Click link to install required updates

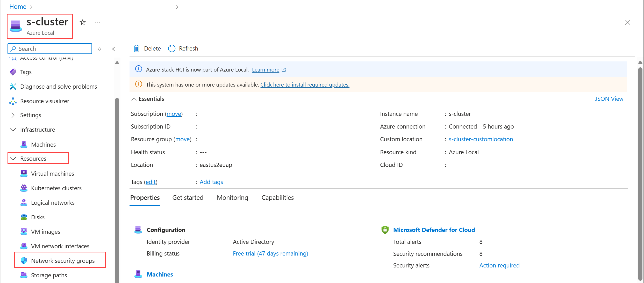(305, 85)
